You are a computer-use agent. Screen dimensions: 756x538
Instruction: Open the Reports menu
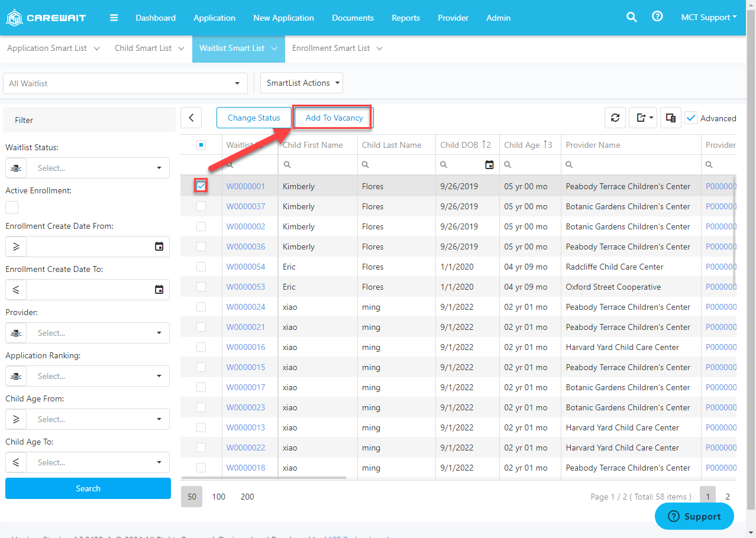[x=406, y=18]
